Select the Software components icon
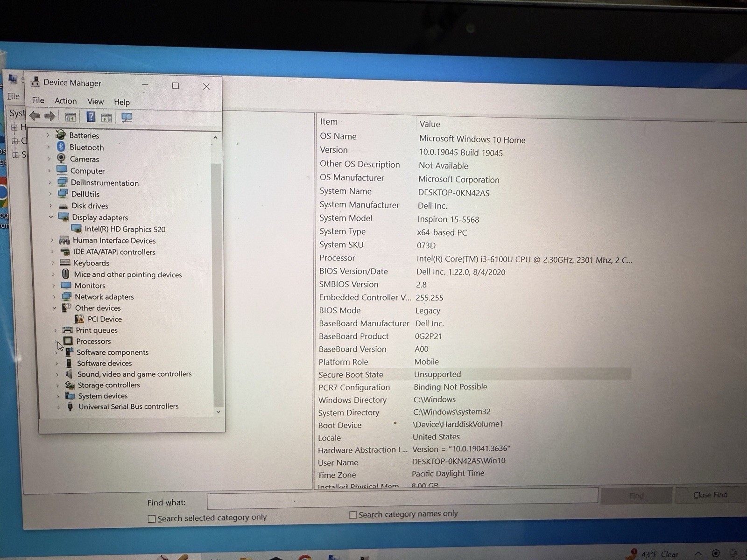The height and width of the screenshot is (560, 747). (69, 352)
